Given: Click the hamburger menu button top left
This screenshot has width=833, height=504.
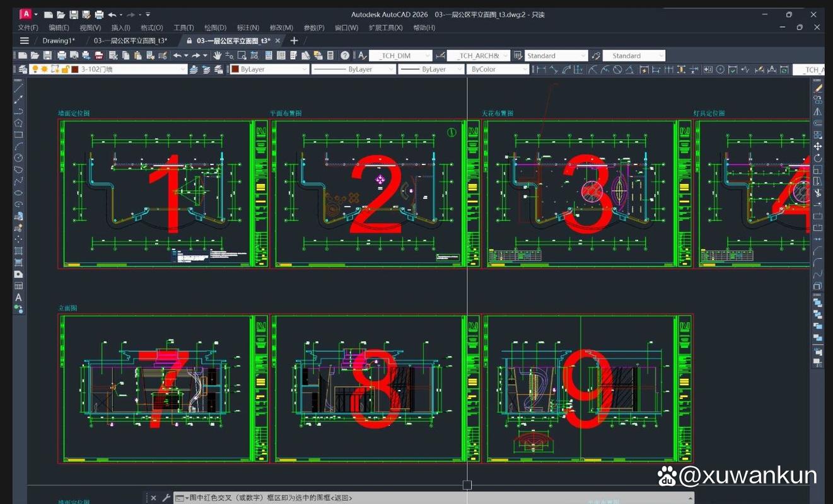Looking at the screenshot, I should tap(23, 40).
